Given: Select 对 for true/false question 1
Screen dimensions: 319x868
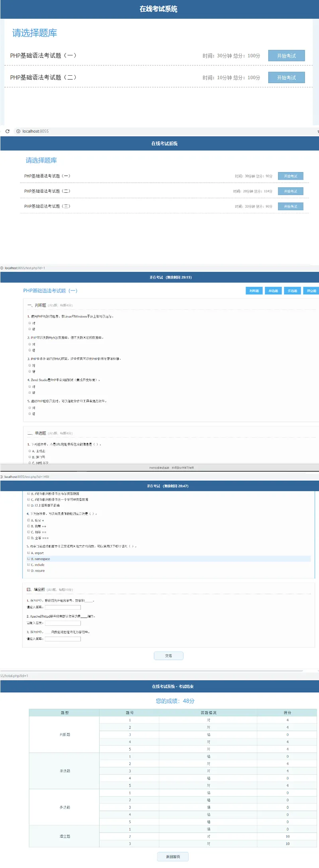Looking at the screenshot, I should [x=30, y=323].
